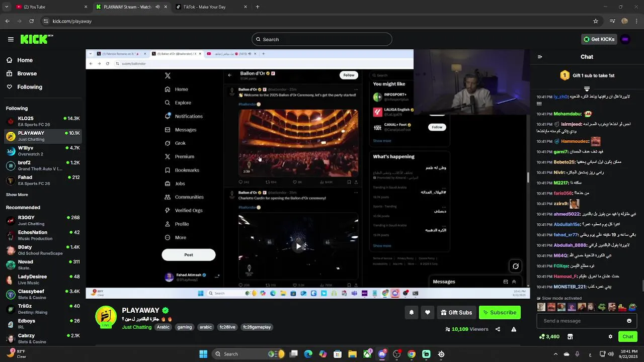Image resolution: width=644 pixels, height=362 pixels.
Task: Go back in browser history
Action: (x=7, y=21)
